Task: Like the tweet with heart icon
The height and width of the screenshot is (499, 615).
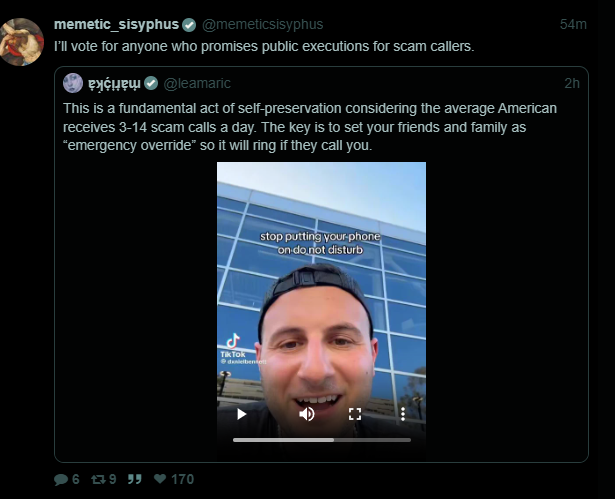Action: coord(160,479)
